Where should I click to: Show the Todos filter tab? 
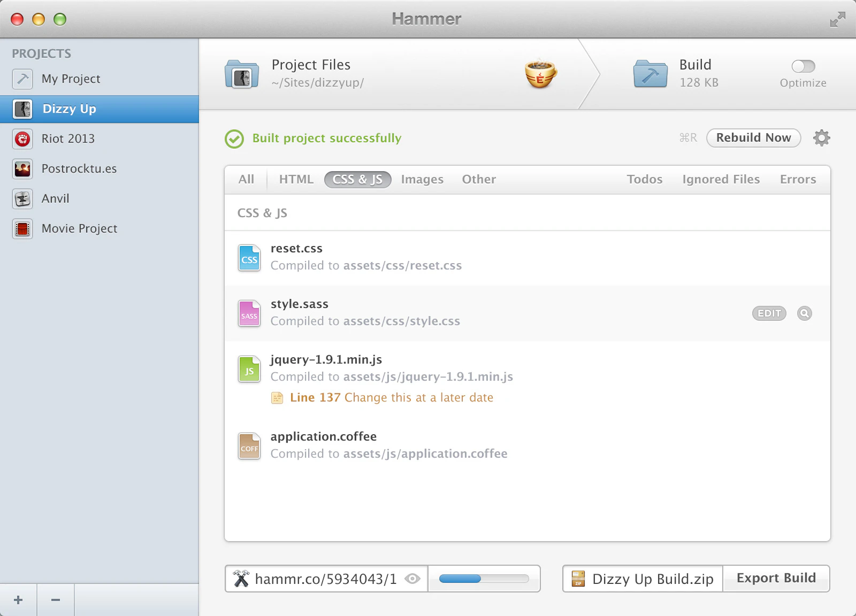645,180
